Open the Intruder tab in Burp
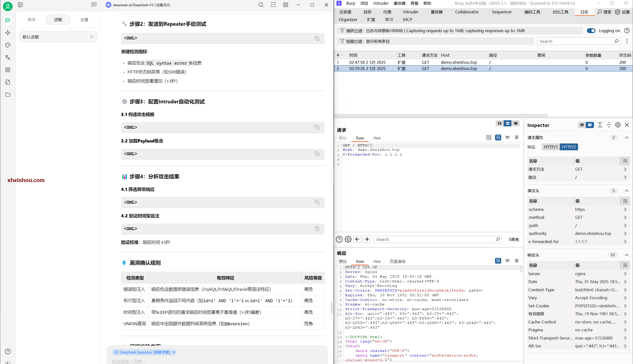The image size is (633, 364). (x=411, y=12)
